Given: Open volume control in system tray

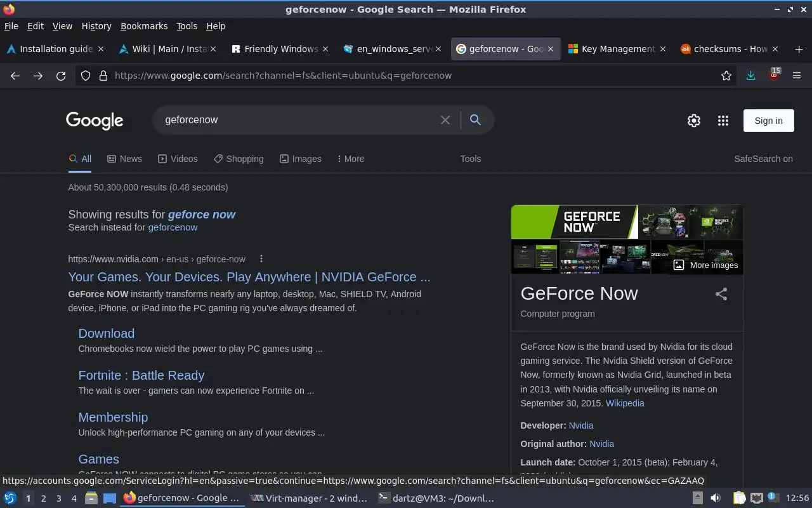Looking at the screenshot, I should (716, 498).
